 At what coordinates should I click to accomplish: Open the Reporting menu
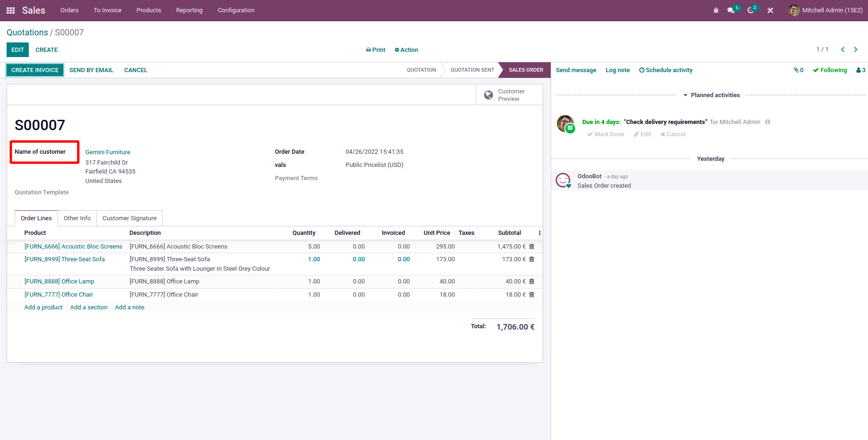189,10
